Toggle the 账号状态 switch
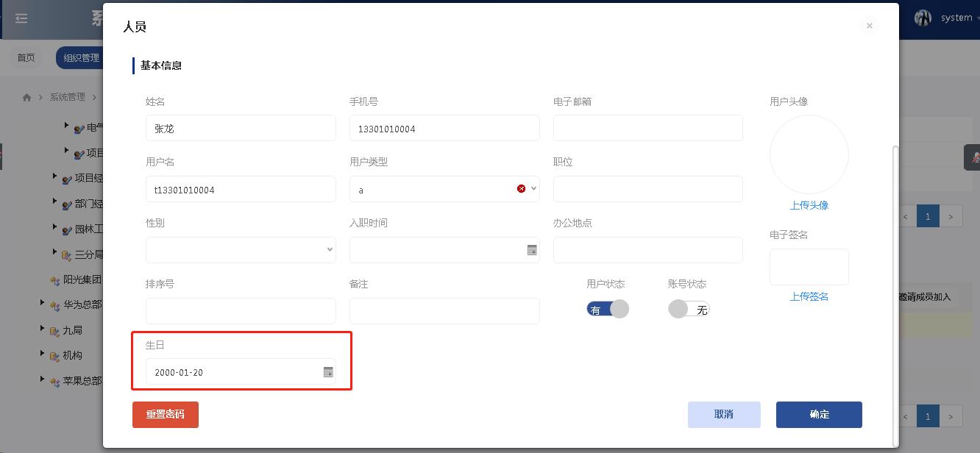The height and width of the screenshot is (453, 980). tap(689, 310)
